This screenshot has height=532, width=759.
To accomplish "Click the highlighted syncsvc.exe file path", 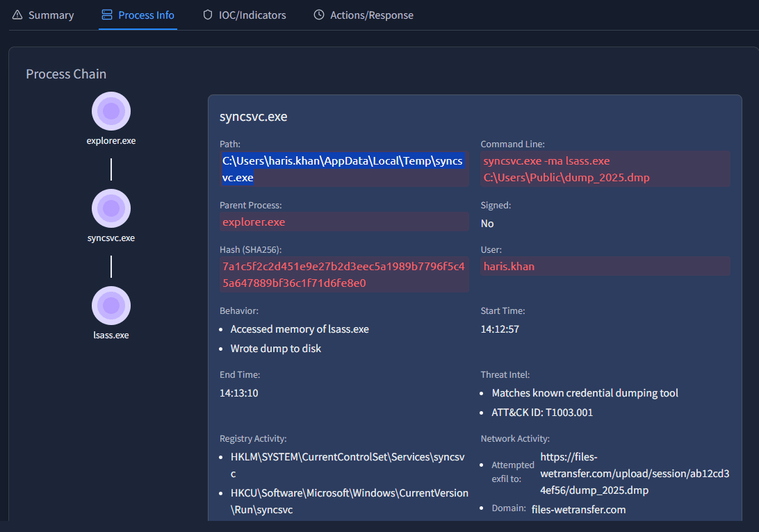I will (342, 169).
